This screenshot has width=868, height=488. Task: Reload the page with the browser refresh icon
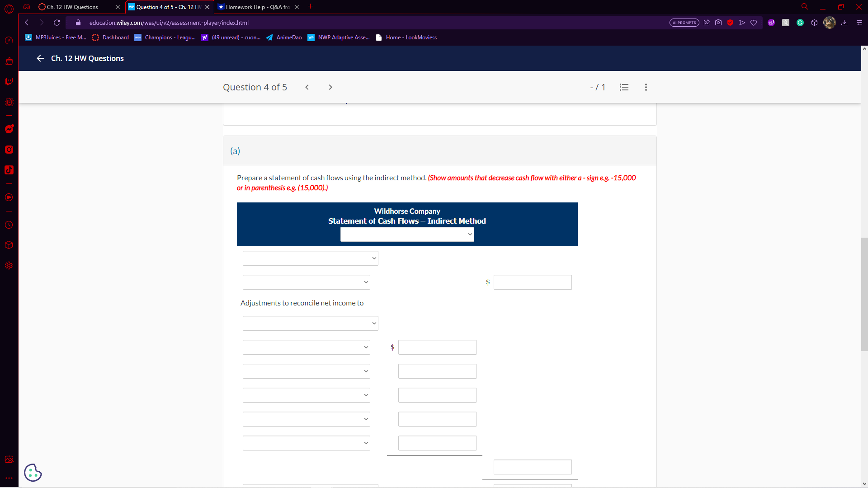pos(57,23)
